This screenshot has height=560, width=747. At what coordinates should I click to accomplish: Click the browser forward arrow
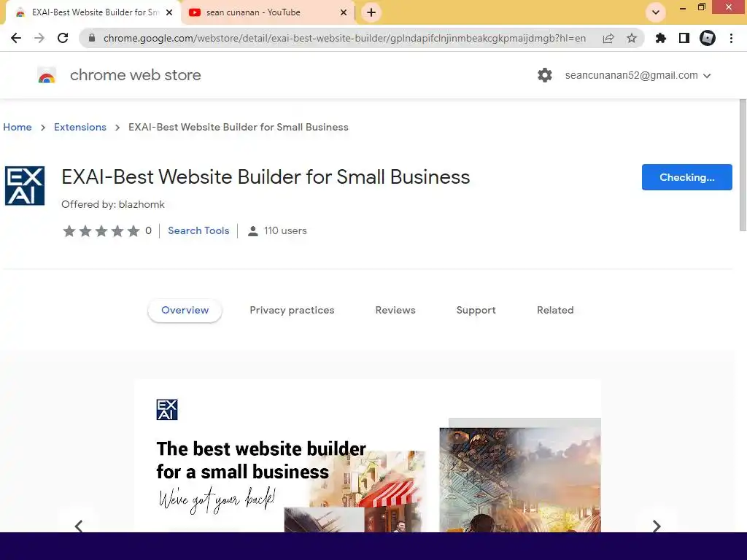39,38
